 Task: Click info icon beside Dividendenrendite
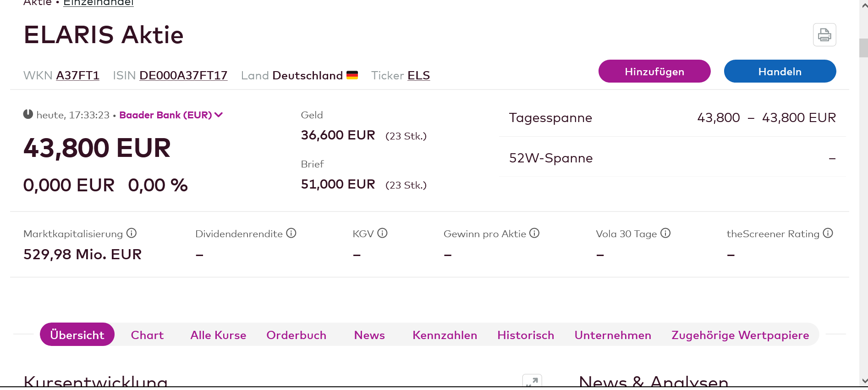pyautogui.click(x=291, y=233)
